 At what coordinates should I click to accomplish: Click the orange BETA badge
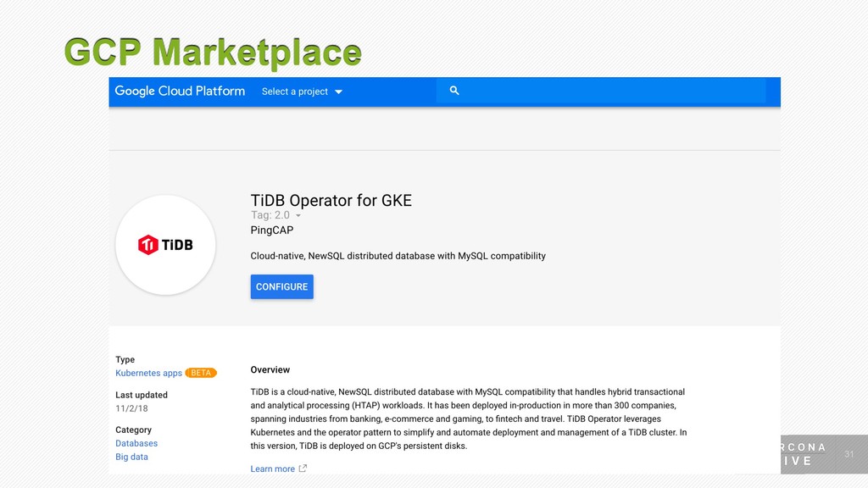coord(201,373)
